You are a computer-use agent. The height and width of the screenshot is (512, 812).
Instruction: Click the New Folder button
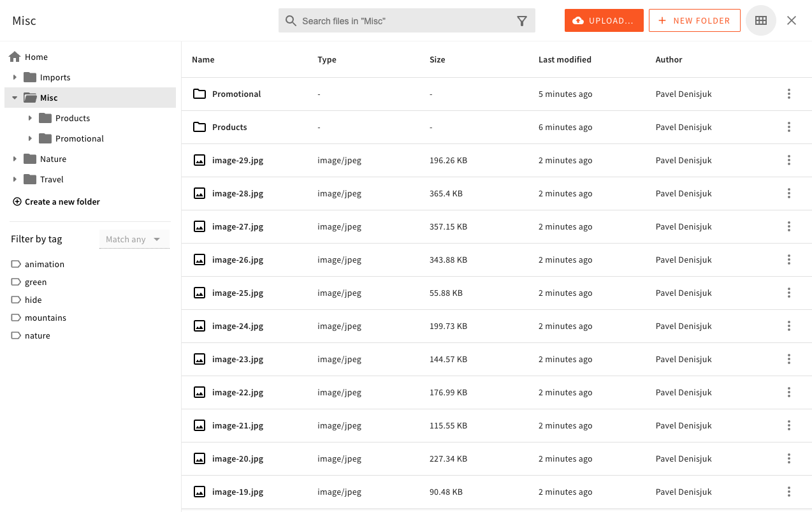[694, 20]
